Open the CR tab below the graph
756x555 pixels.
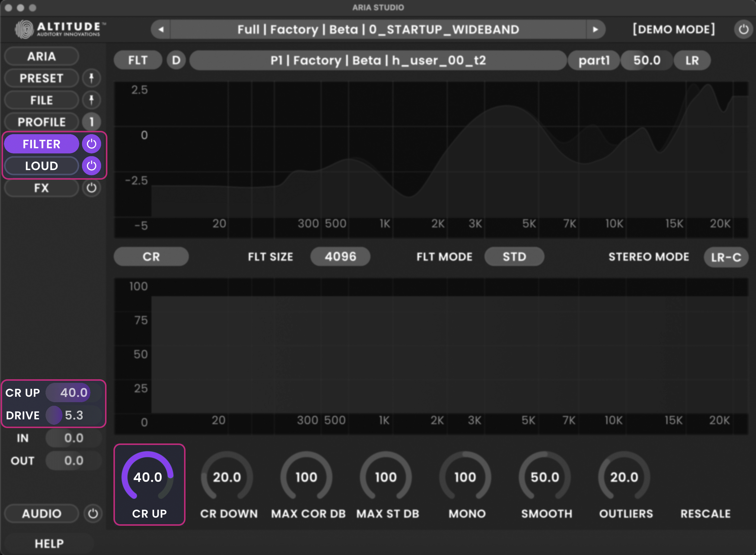pos(151,256)
